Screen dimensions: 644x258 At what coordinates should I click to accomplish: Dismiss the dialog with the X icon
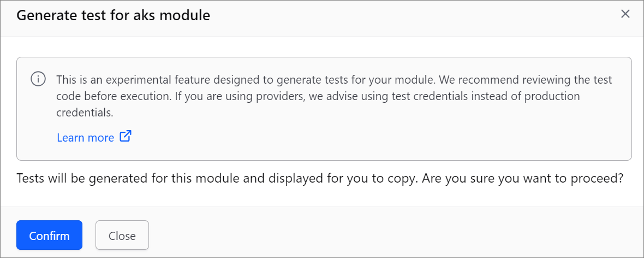coord(625,14)
